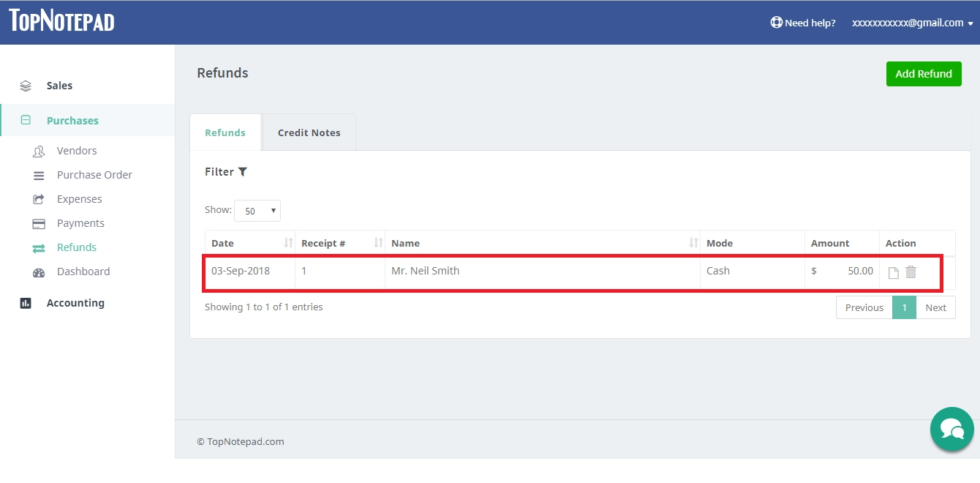This screenshot has width=980, height=483.
Task: Open the Dashboard icon
Action: pos(39,272)
